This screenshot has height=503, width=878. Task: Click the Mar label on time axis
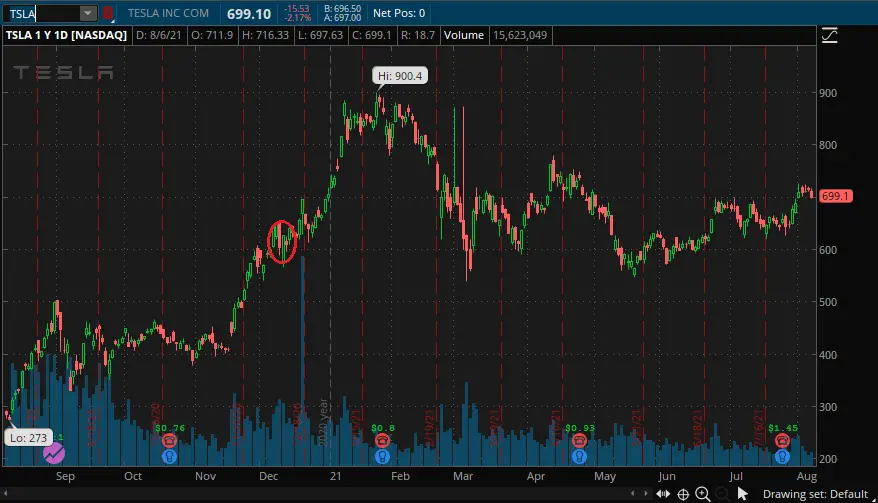(x=463, y=476)
